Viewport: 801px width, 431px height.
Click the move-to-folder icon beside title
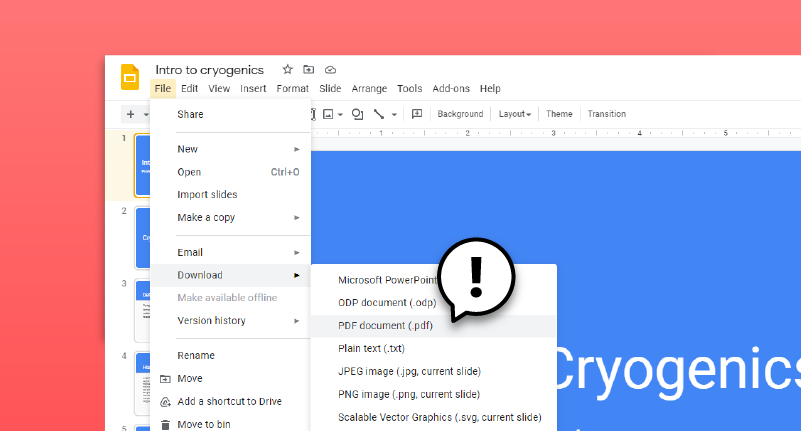tap(309, 70)
